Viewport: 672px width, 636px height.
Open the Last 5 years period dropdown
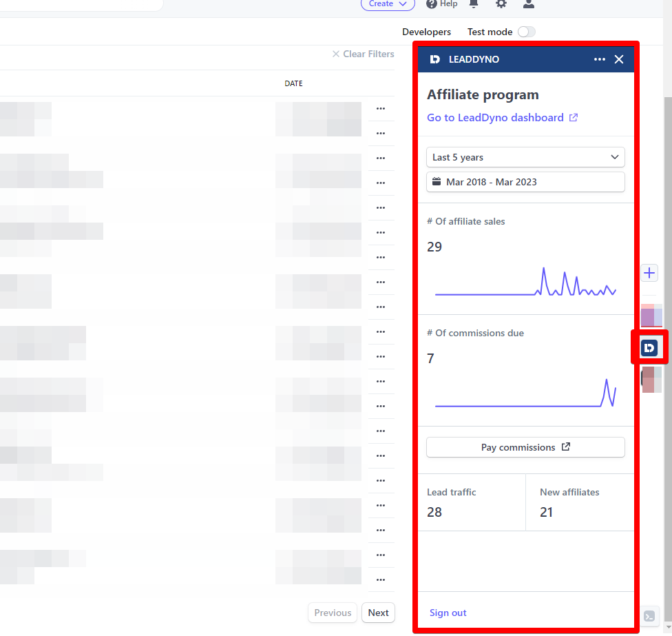click(525, 157)
